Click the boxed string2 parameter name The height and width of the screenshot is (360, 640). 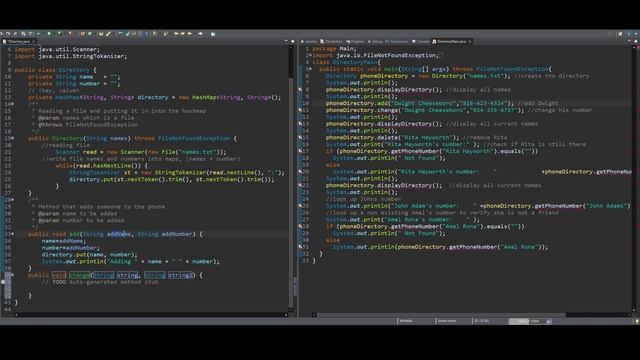point(181,275)
